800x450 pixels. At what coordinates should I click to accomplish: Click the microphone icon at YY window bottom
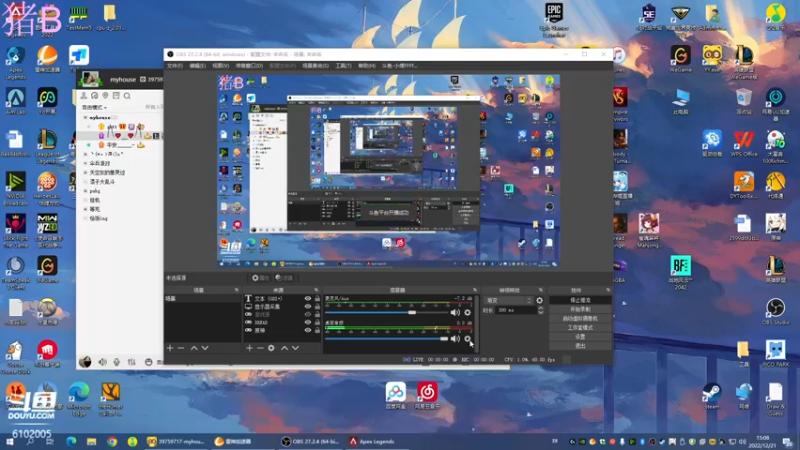(x=117, y=362)
